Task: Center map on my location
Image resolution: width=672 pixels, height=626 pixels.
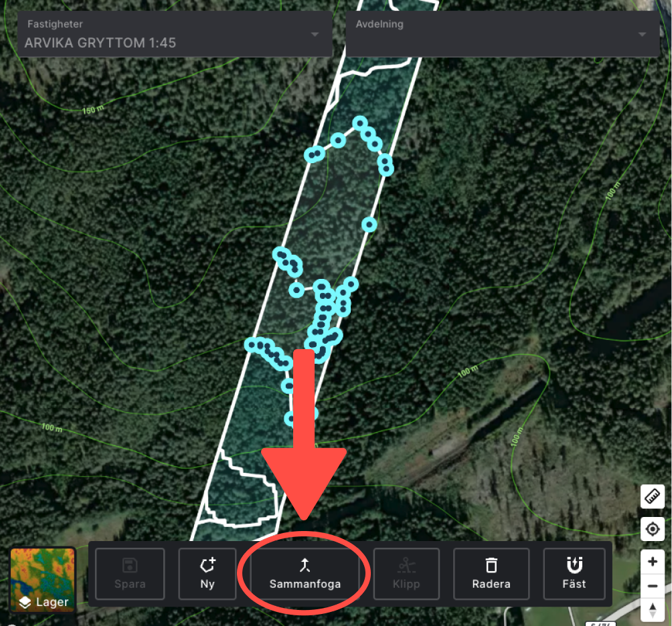Action: point(653,529)
